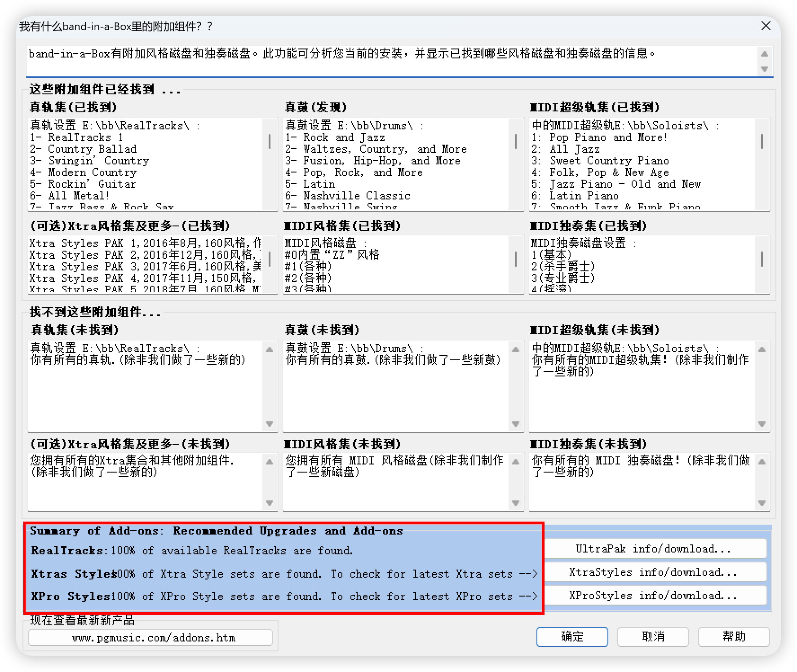Open 帮助 for this dialog
This screenshot has height=672, width=797.
734,637
